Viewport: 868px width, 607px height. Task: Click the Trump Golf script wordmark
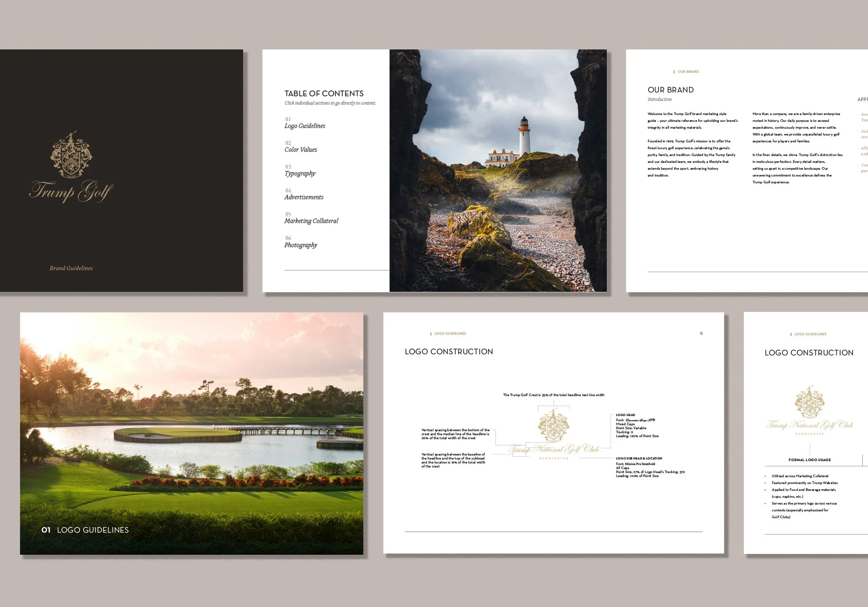[71, 191]
